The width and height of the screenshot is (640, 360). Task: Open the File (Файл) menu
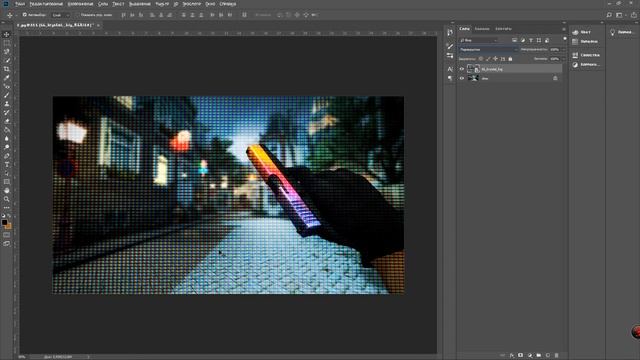[x=20, y=4]
